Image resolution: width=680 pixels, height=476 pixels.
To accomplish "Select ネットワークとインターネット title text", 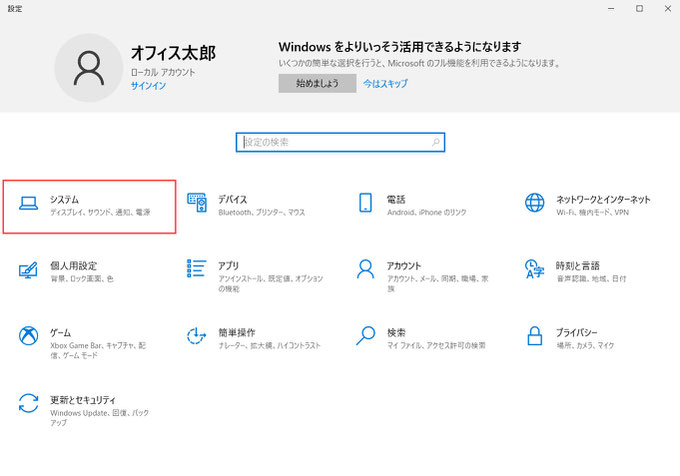I will [x=603, y=199].
